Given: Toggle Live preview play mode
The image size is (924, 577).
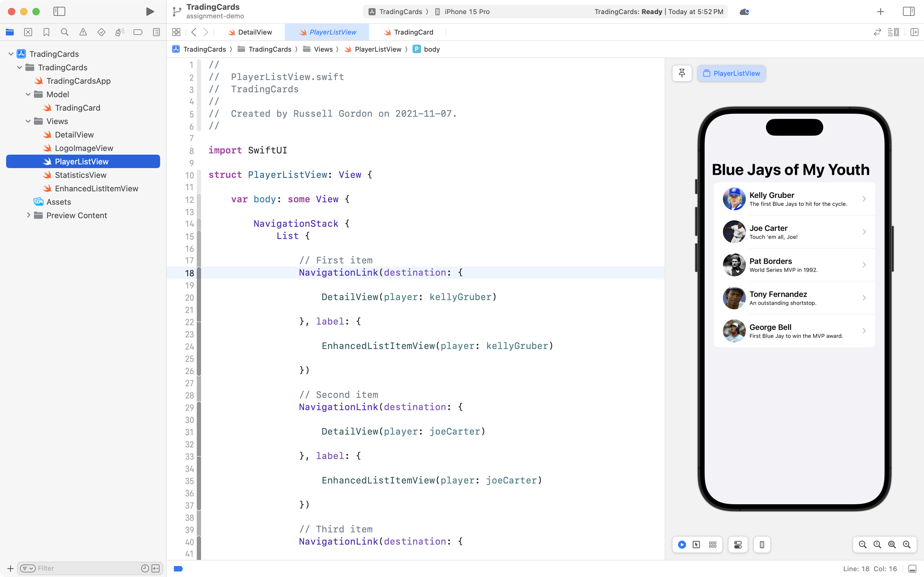Looking at the screenshot, I should coord(682,545).
